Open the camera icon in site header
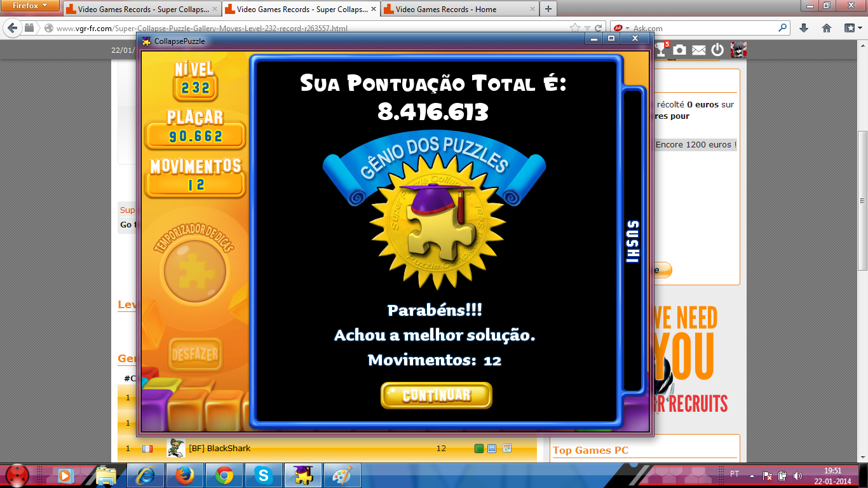Viewport: 868px width, 488px height. pyautogui.click(x=680, y=50)
